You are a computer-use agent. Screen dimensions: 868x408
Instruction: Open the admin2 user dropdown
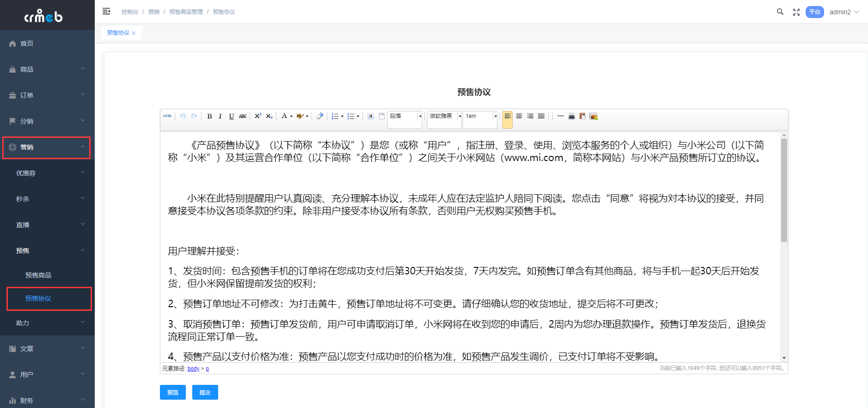pyautogui.click(x=844, y=12)
